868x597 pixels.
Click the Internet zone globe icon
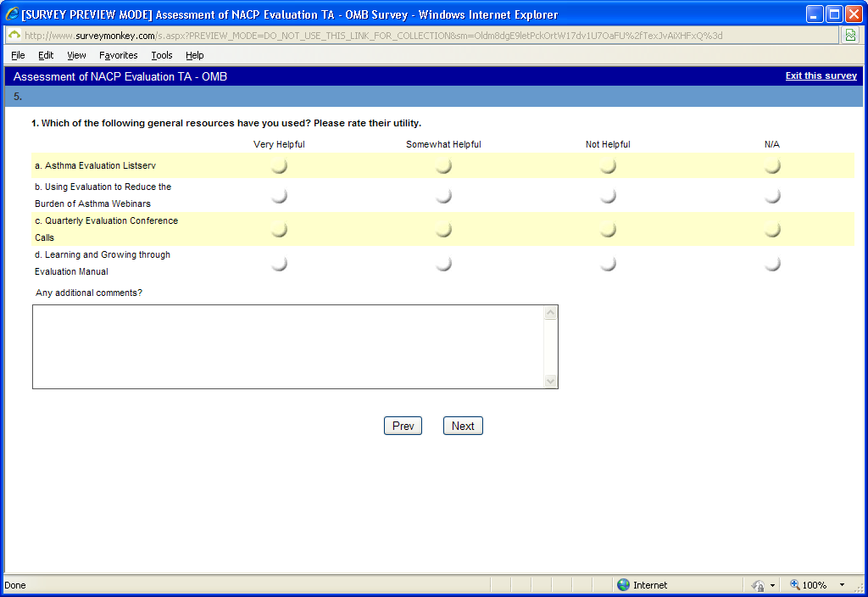click(x=623, y=585)
